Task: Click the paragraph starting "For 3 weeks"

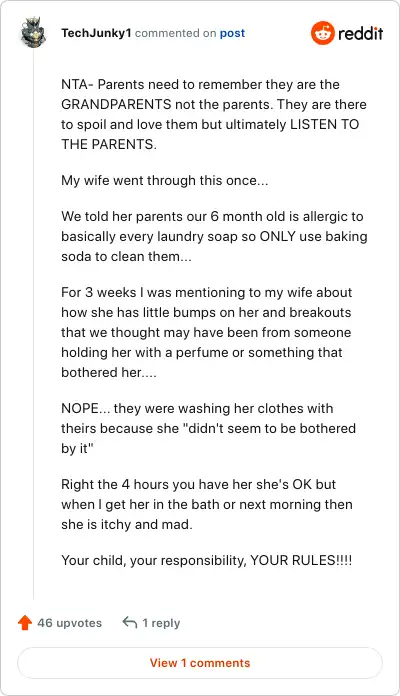Action: tap(207, 332)
